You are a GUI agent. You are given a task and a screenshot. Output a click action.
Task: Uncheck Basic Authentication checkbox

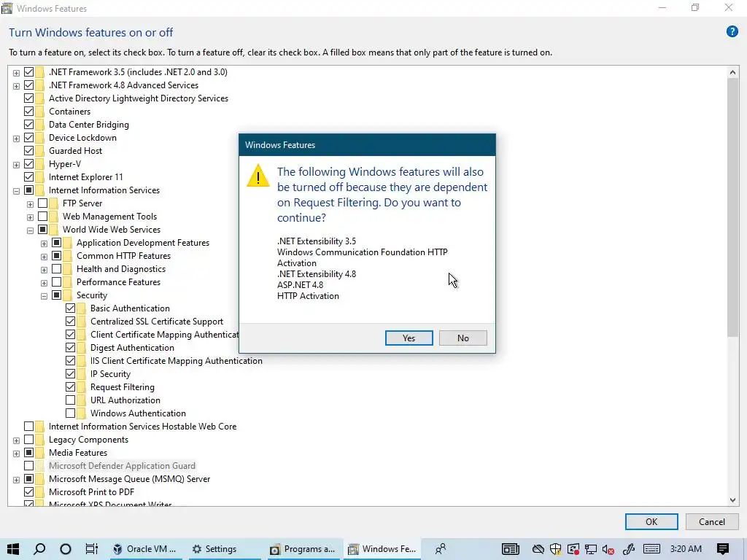[70, 308]
